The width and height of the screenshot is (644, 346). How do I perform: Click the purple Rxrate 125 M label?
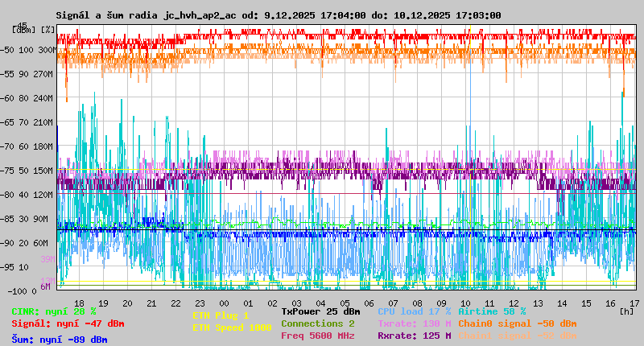coord(414,336)
